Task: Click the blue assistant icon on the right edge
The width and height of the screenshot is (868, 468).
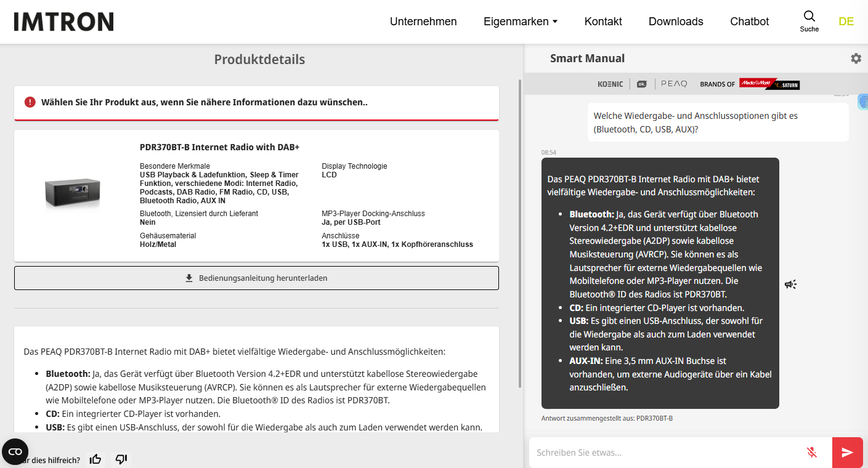Action: click(864, 101)
